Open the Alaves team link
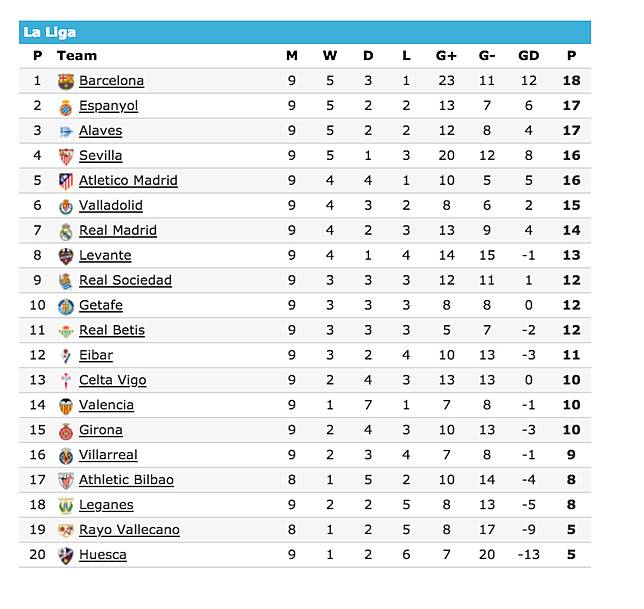This screenshot has width=644, height=609. click(x=100, y=131)
